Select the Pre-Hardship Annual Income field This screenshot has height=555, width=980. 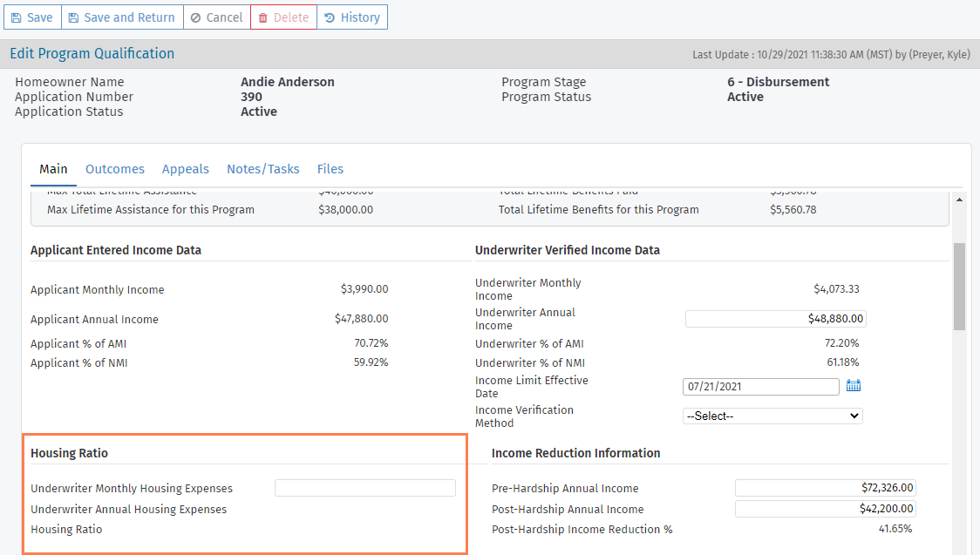coord(825,488)
